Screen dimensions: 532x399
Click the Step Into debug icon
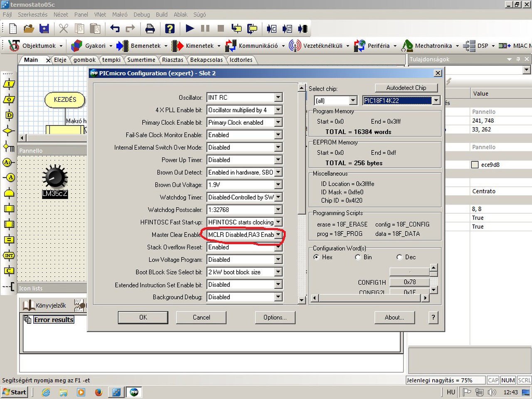236,29
